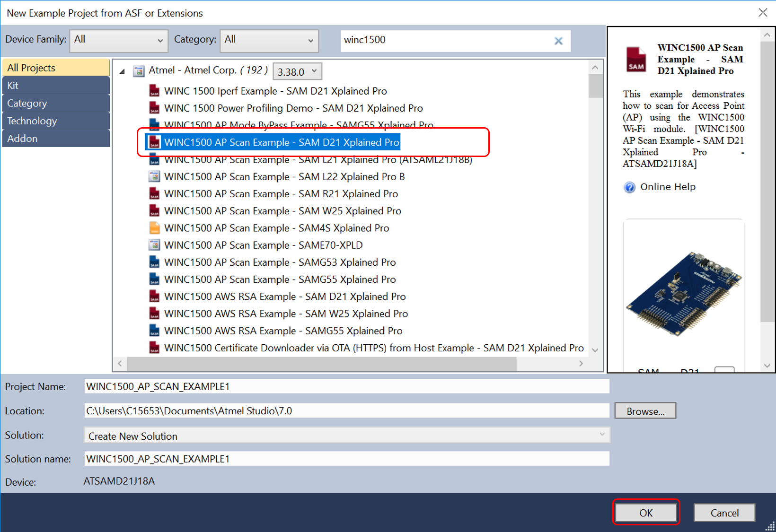776x532 pixels.
Task: Switch to the Kit tab
Action: pos(56,86)
